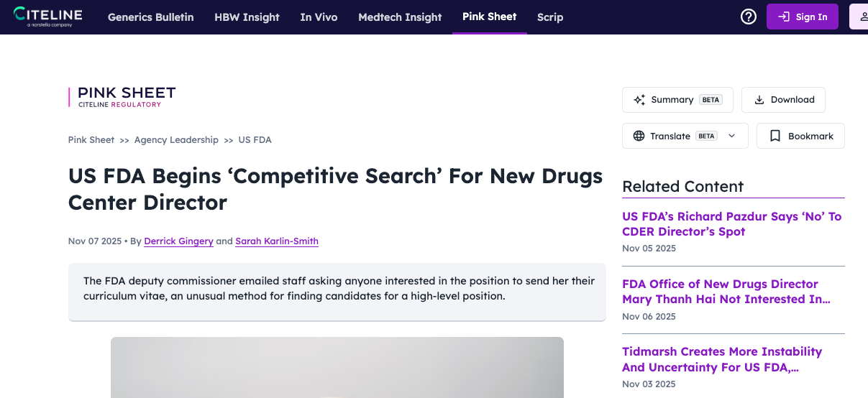Open the Richard Pazdur related article

click(731, 224)
